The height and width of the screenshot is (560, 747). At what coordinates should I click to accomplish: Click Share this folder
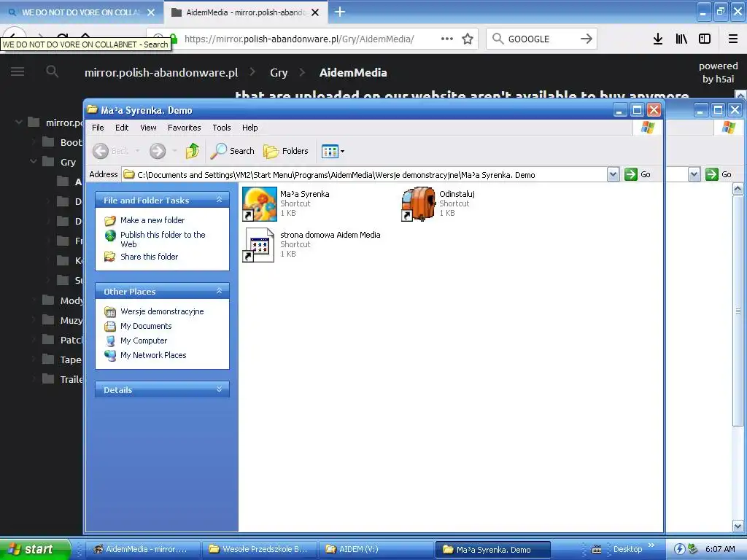coord(149,257)
